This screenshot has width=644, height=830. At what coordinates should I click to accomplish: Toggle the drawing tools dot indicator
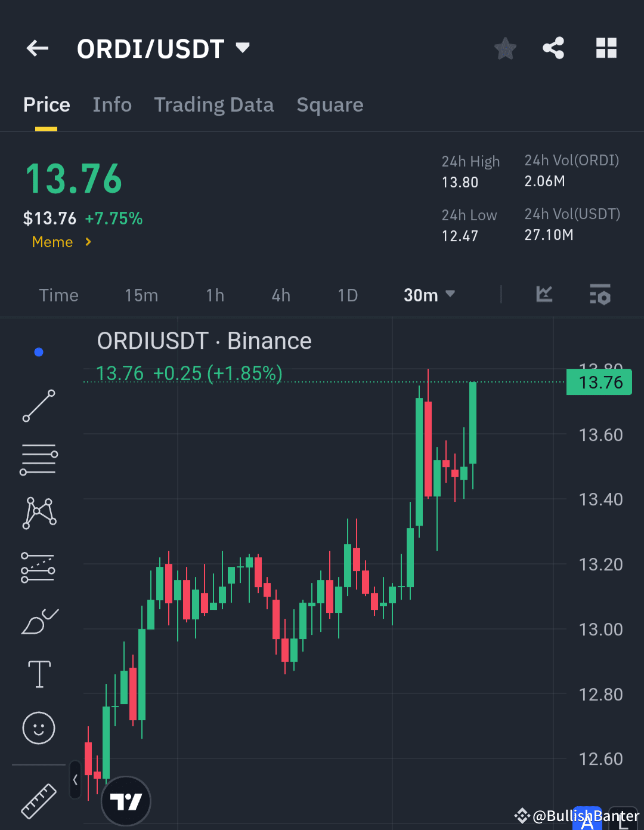[38, 351]
